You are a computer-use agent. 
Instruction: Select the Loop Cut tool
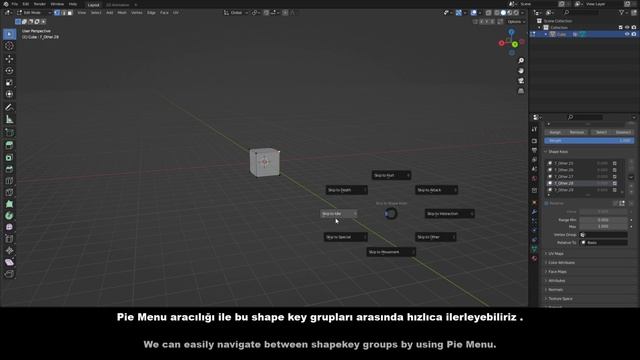9,181
